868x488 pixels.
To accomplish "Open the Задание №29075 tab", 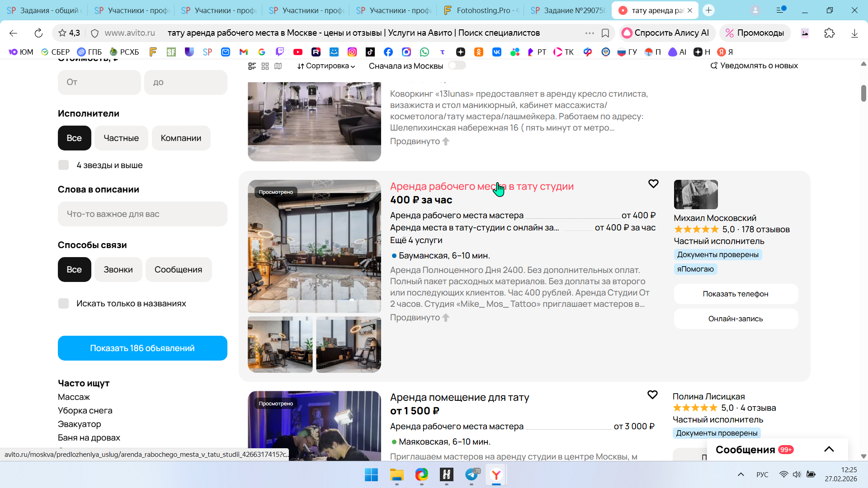I will point(569,10).
